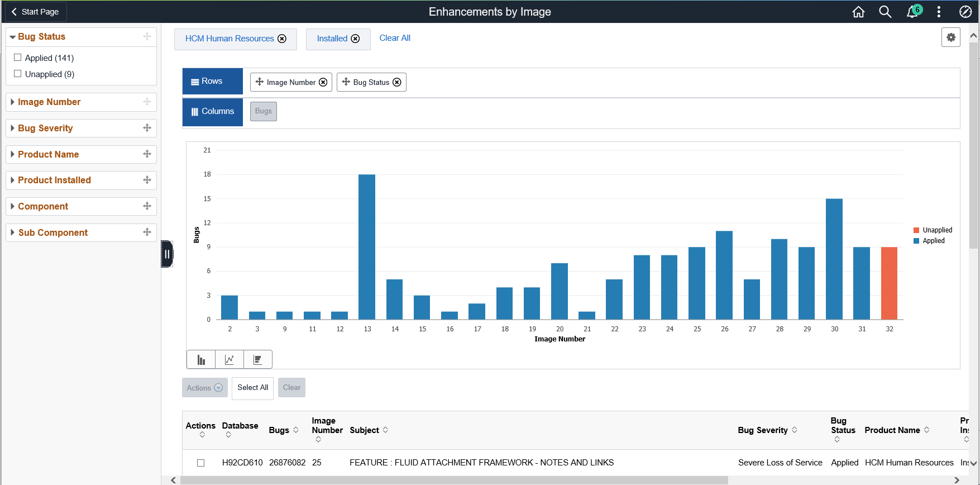
Task: Select the H92CD610 row checkbox
Action: tap(201, 463)
